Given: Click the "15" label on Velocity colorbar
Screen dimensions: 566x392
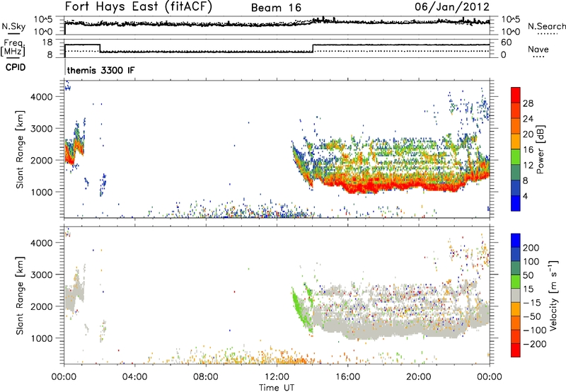Looking at the screenshot, I should (528, 289).
